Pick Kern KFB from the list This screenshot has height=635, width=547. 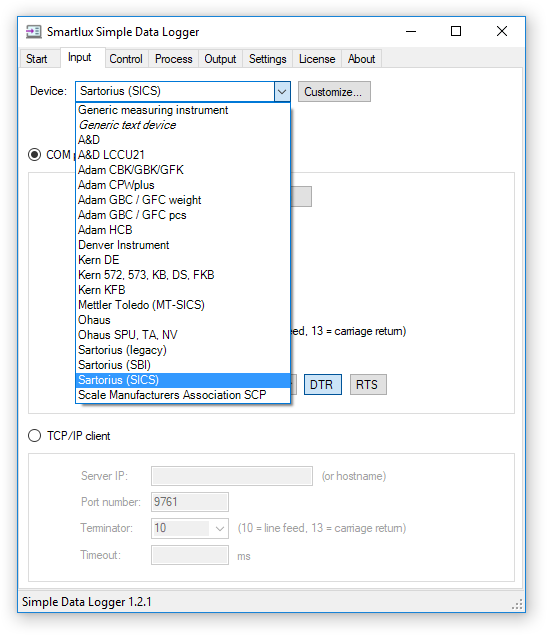click(183, 290)
